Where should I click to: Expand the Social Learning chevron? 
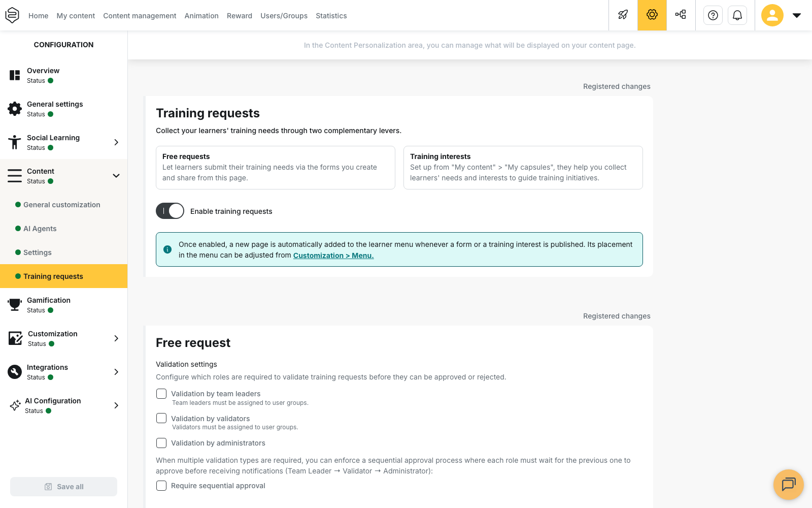(x=116, y=142)
